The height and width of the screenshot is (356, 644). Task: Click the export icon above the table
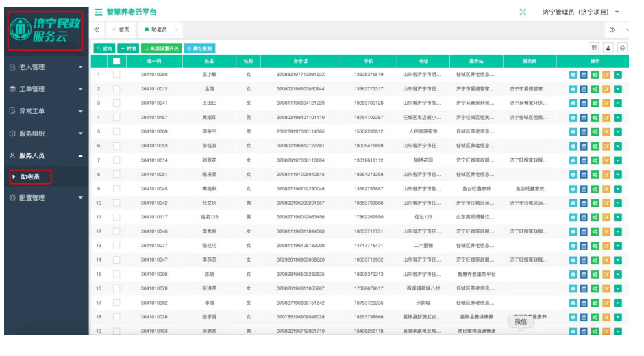click(608, 48)
